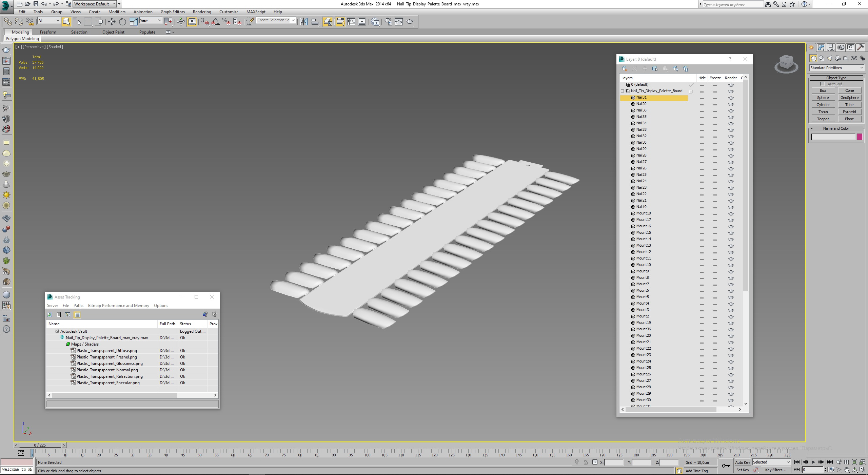Select the Move transform tool
The image size is (868, 475).
coord(112,22)
